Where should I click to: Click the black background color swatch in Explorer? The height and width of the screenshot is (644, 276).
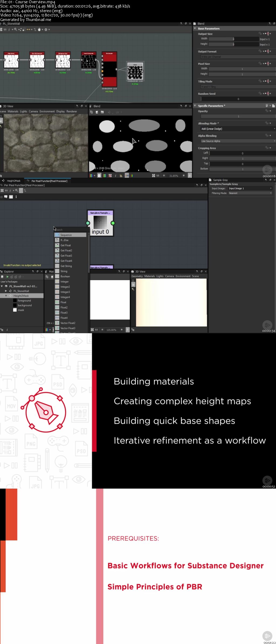tap(15, 305)
